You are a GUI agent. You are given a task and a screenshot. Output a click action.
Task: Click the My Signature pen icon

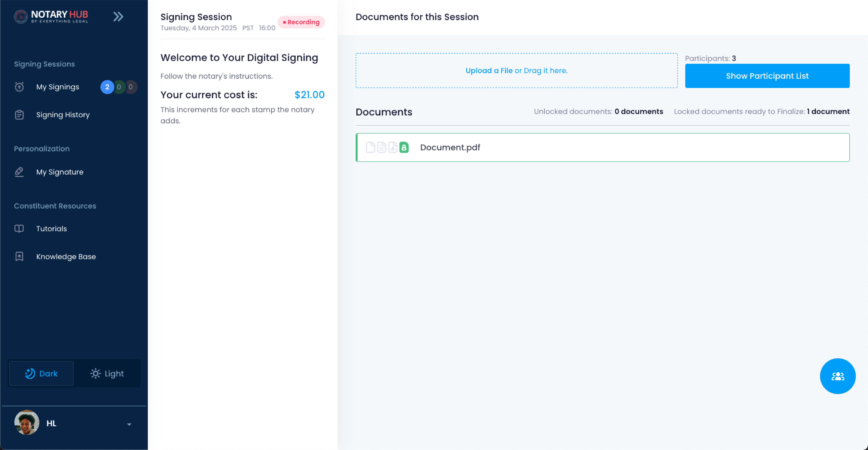point(19,172)
